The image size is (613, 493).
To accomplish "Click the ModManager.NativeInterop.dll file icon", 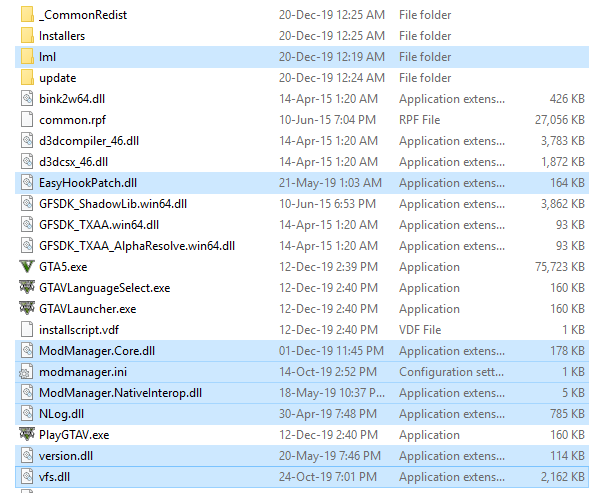I will pos(27,393).
